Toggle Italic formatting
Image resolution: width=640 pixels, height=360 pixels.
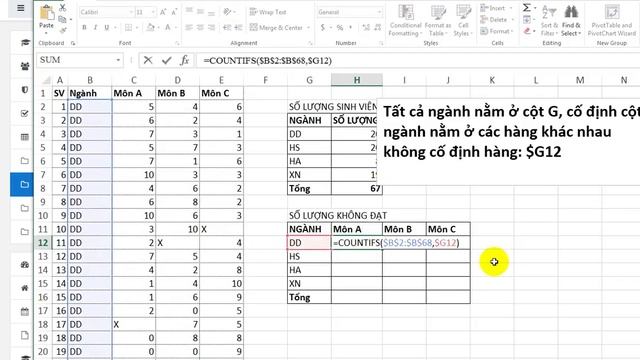point(96,27)
